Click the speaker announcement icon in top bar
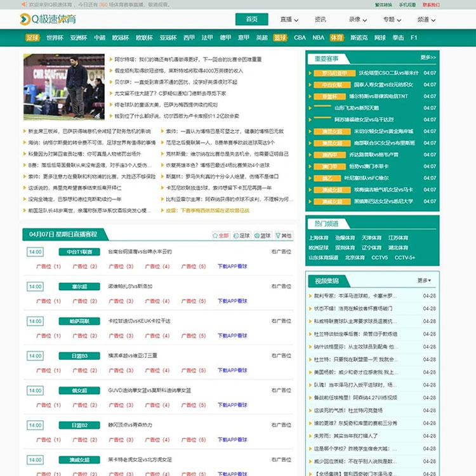 coord(24,4)
